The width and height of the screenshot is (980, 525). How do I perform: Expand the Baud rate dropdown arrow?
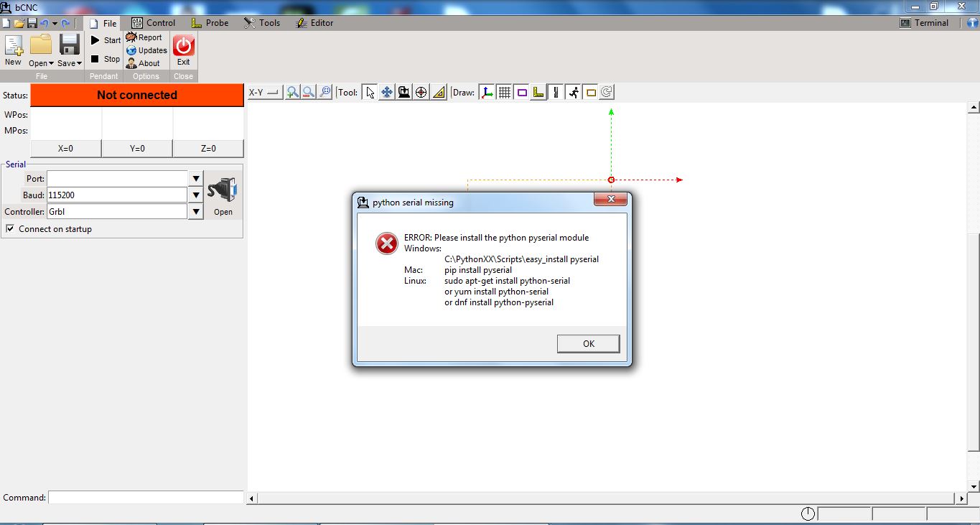pos(196,195)
